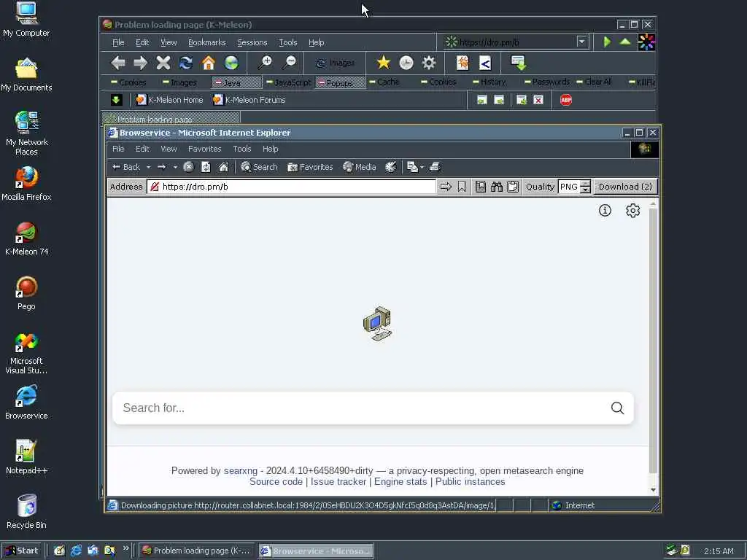Reload page using K-Meleon refresh icon

(x=186, y=63)
